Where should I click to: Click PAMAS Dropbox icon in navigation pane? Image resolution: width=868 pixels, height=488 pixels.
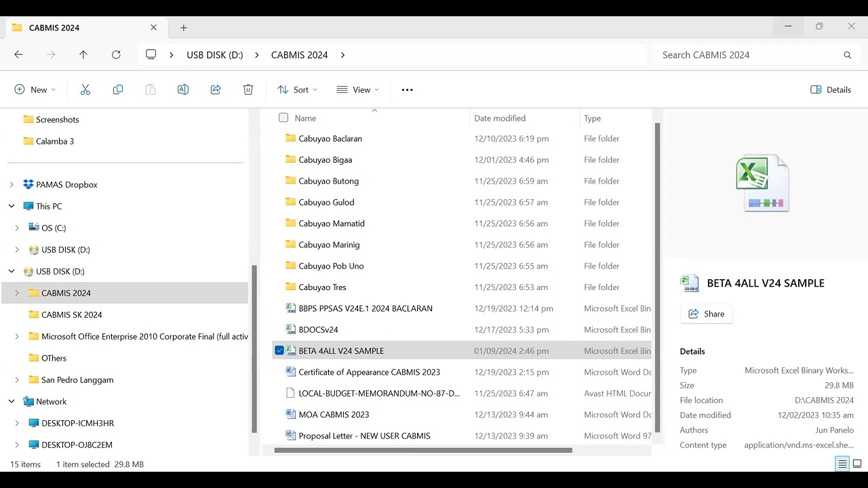point(28,184)
